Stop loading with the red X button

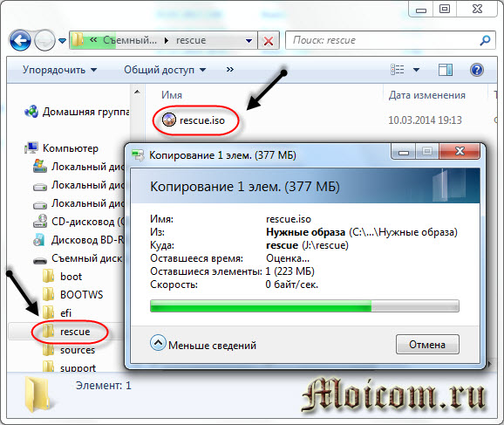pyautogui.click(x=269, y=41)
